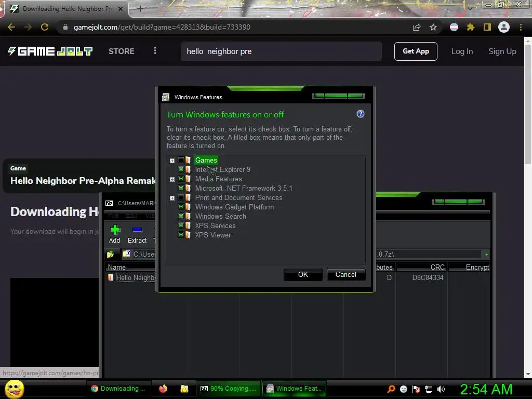Click the Sign Up link
Viewport: 532px width, 399px height.
click(502, 51)
